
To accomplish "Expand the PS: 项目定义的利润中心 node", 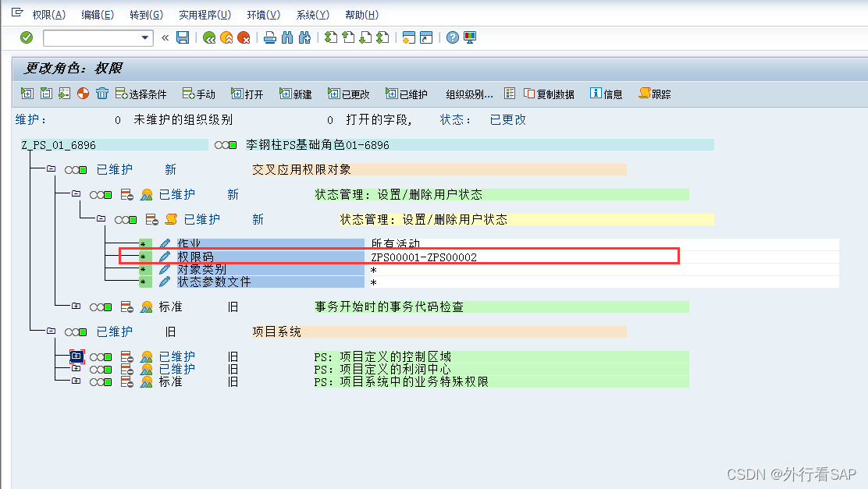I will tap(76, 368).
